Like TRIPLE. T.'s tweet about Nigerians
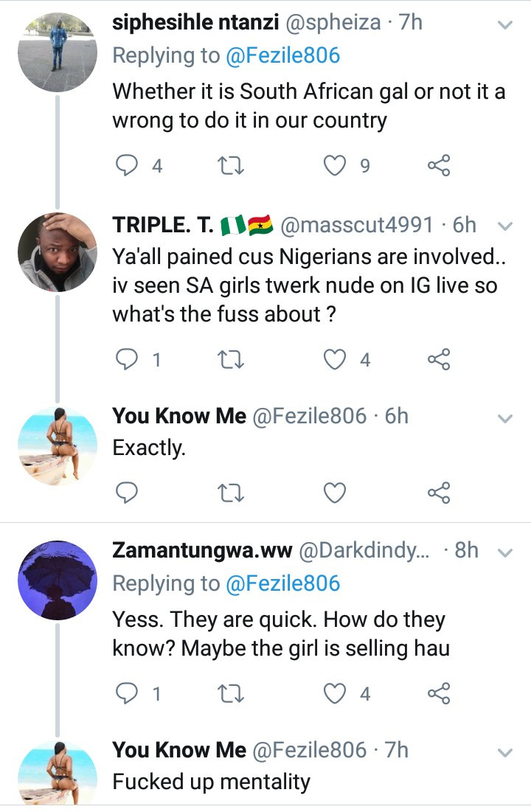This screenshot has width=531, height=812. coord(336,360)
